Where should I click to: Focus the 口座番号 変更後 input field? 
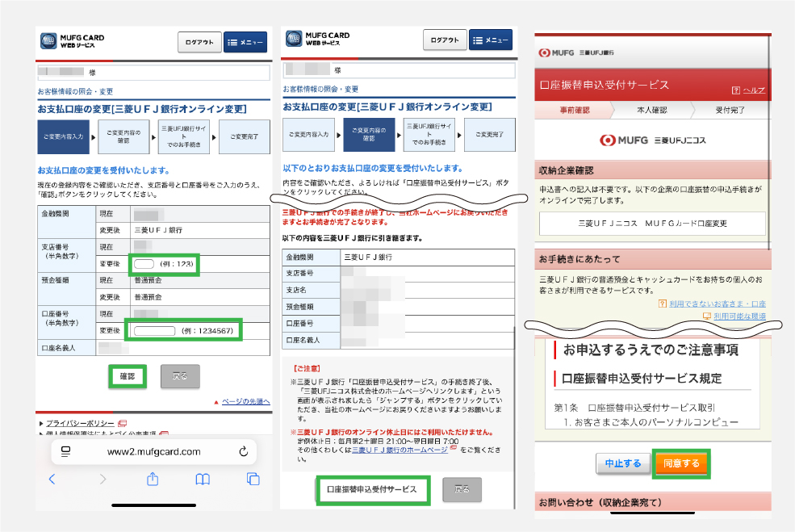tap(155, 331)
